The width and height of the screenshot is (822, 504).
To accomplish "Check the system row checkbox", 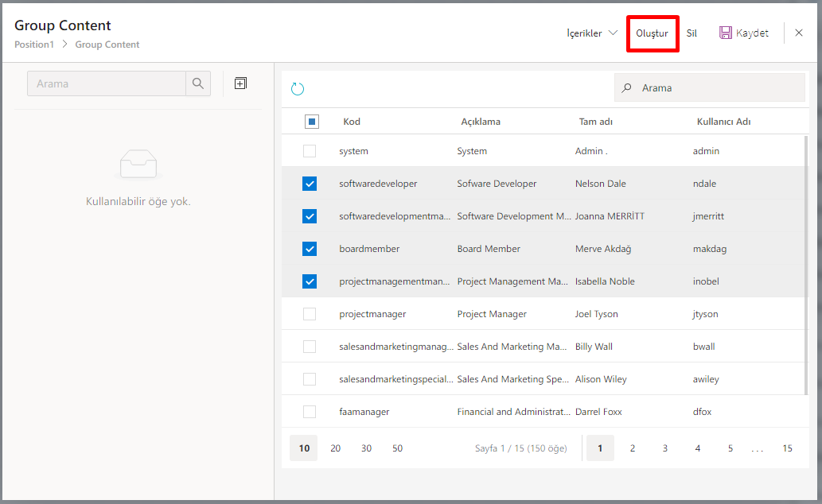I will coord(310,151).
